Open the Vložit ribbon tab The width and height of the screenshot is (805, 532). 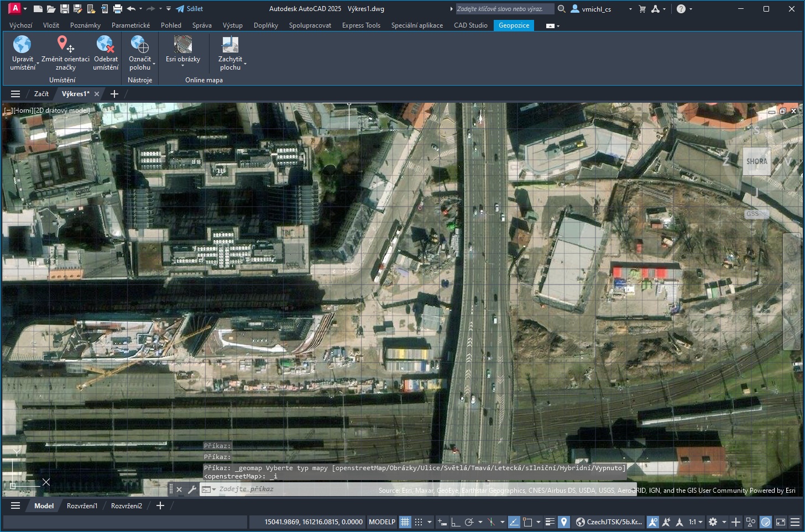51,25
